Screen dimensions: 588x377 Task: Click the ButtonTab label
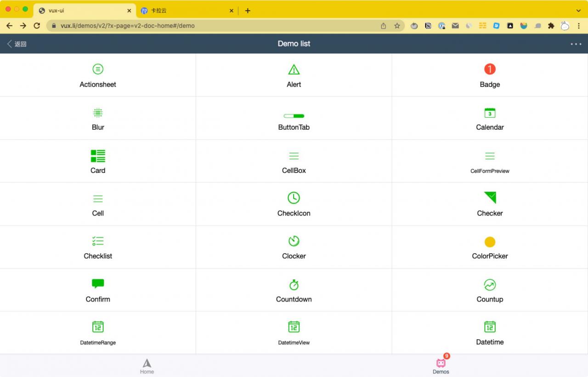tap(294, 127)
